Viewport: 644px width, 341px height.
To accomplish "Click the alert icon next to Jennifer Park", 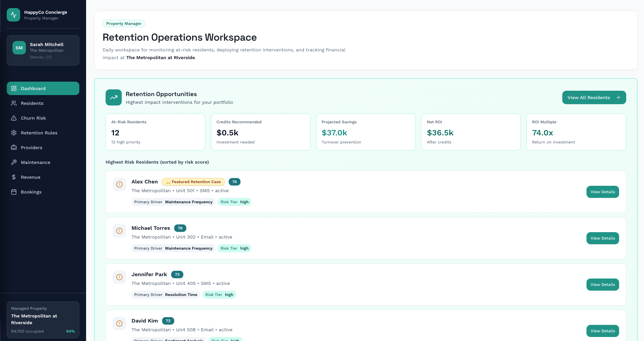I will click(119, 277).
